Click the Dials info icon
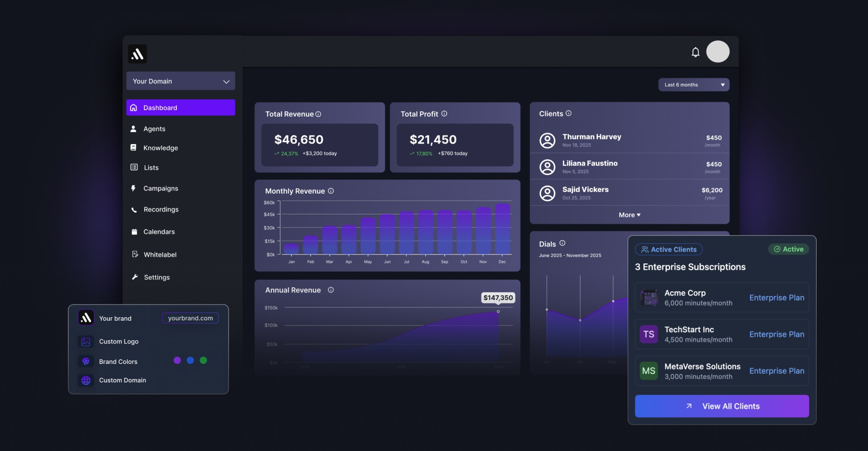This screenshot has width=868, height=451. click(x=563, y=244)
